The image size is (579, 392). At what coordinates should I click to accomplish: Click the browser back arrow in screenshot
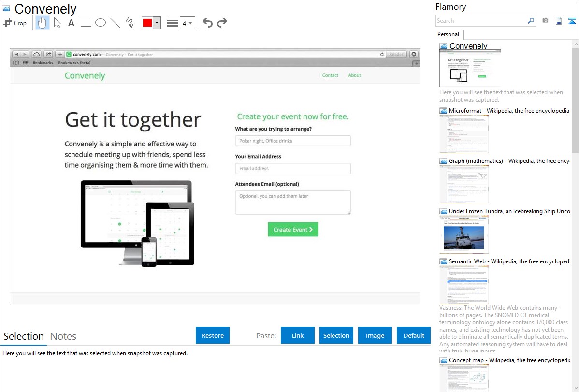(x=16, y=54)
